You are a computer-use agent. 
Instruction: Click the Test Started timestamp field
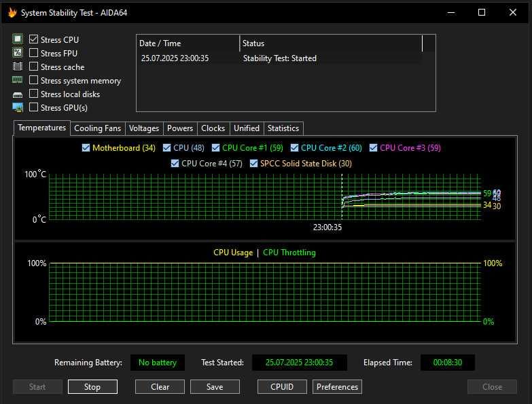click(299, 363)
